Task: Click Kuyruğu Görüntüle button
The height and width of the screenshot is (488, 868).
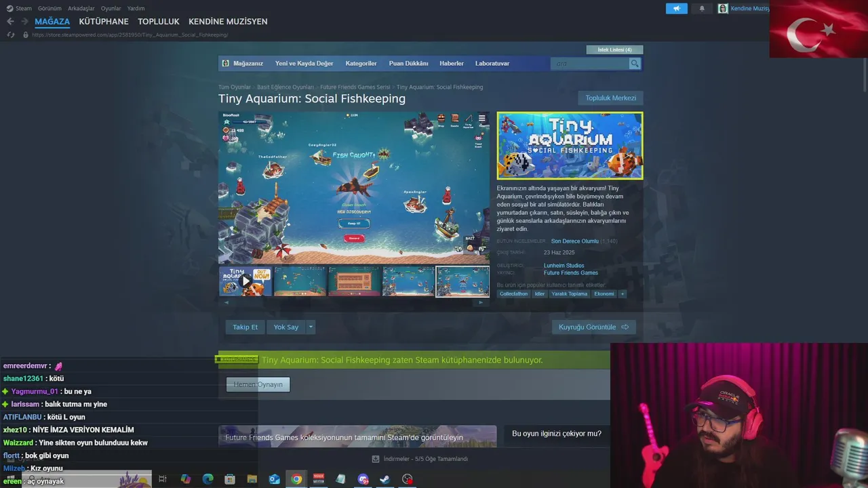Action: tap(593, 327)
